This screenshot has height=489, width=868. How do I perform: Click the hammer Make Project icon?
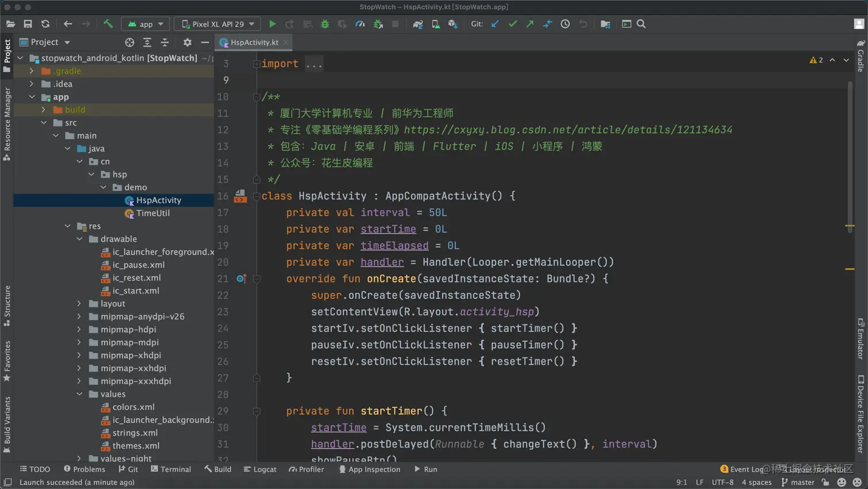point(108,24)
